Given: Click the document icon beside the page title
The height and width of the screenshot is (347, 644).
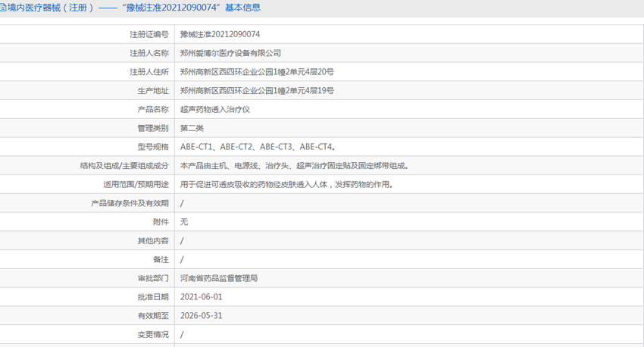Looking at the screenshot, I should point(2,8).
